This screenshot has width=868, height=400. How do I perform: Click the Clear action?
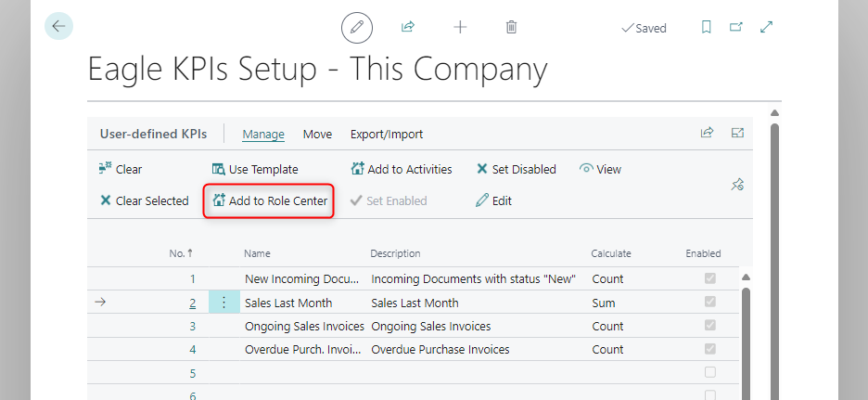click(121, 170)
